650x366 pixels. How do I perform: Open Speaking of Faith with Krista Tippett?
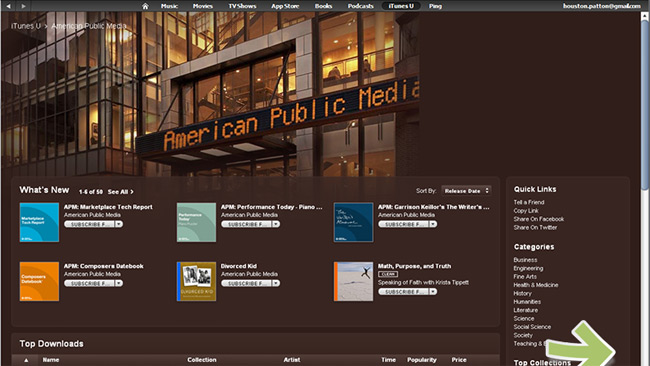click(x=423, y=282)
